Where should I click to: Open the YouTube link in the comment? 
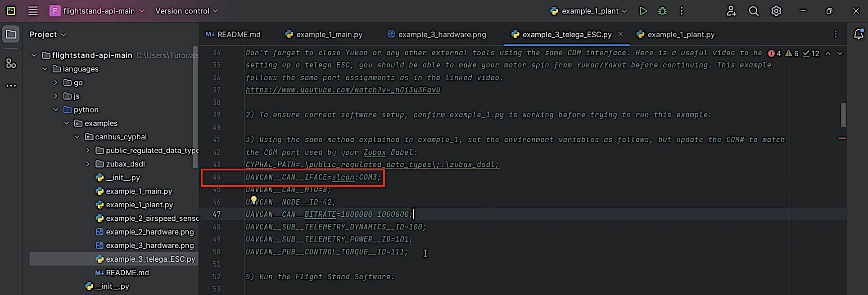click(x=343, y=90)
